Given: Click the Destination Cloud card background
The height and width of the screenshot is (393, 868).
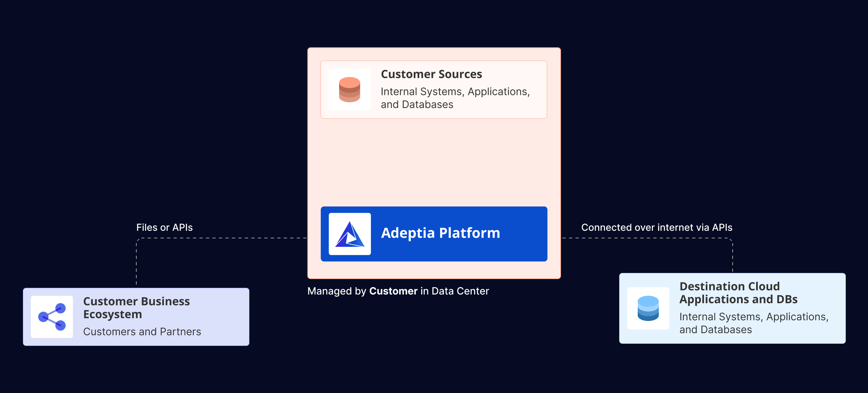Looking at the screenshot, I should (732, 308).
